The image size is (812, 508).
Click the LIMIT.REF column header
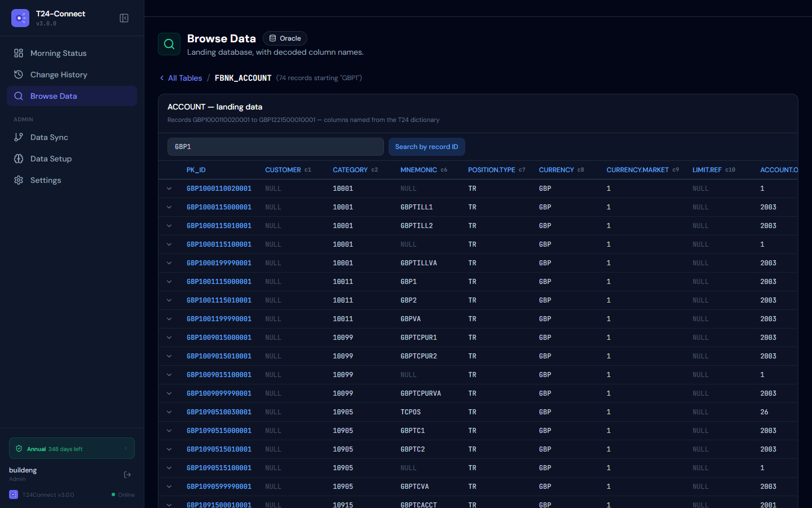click(x=714, y=170)
